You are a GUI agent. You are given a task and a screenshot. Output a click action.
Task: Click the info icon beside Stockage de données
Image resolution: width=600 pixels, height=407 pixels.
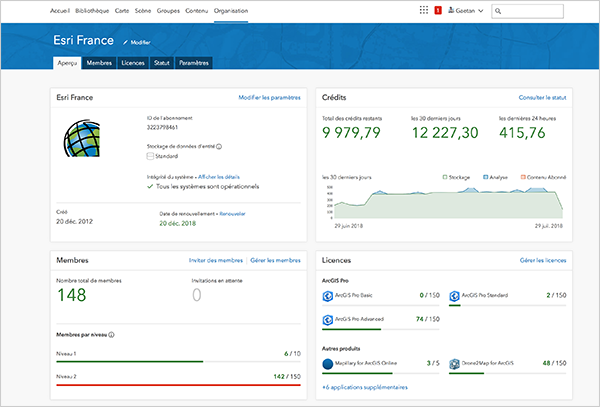(x=219, y=147)
